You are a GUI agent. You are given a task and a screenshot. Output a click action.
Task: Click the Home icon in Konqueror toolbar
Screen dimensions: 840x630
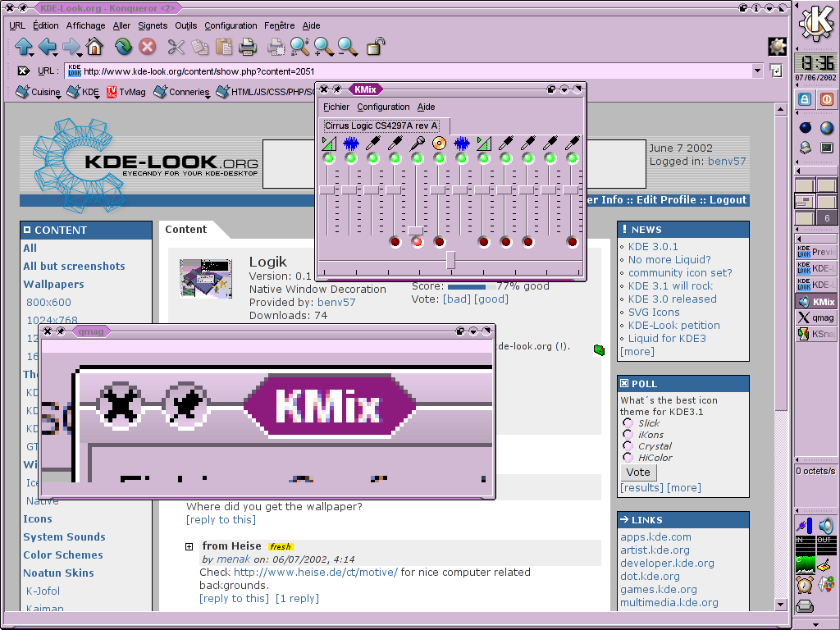point(94,47)
